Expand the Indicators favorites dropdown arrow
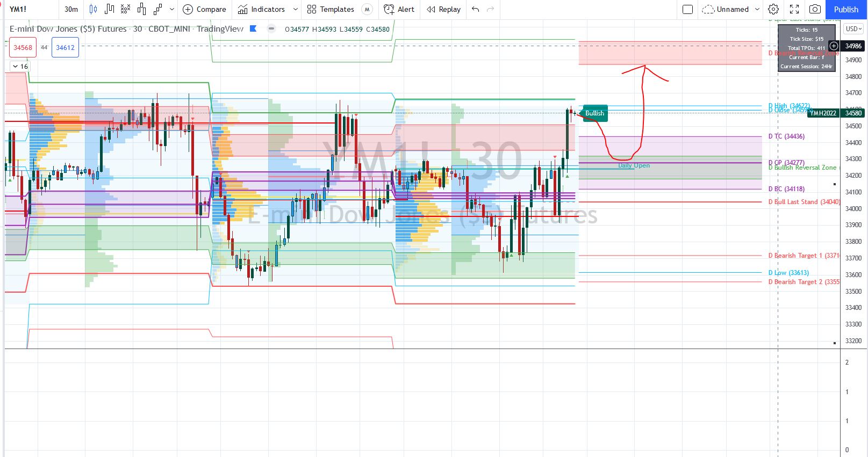 point(295,9)
